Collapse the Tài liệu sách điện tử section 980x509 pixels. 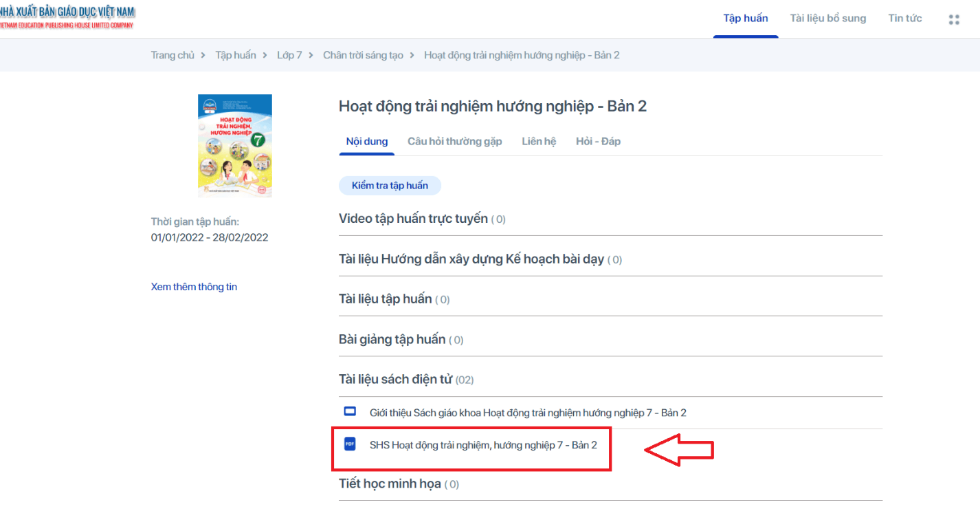[610, 380]
